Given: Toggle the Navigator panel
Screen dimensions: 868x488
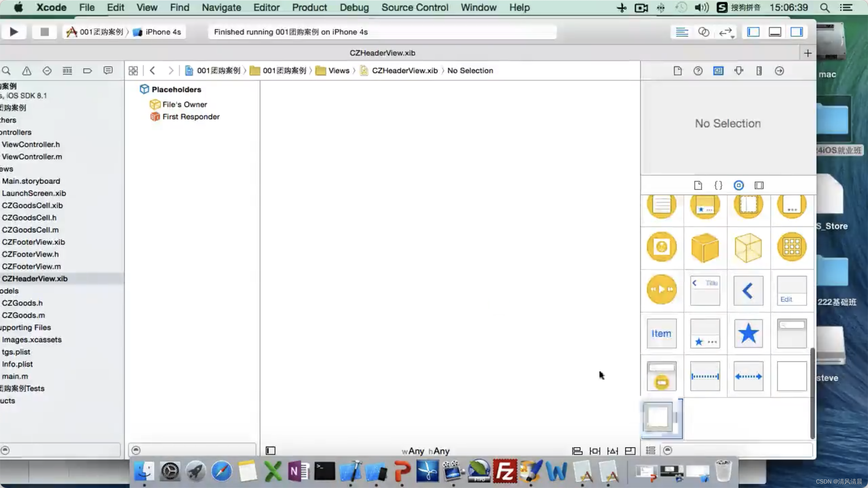Looking at the screenshot, I should point(753,32).
